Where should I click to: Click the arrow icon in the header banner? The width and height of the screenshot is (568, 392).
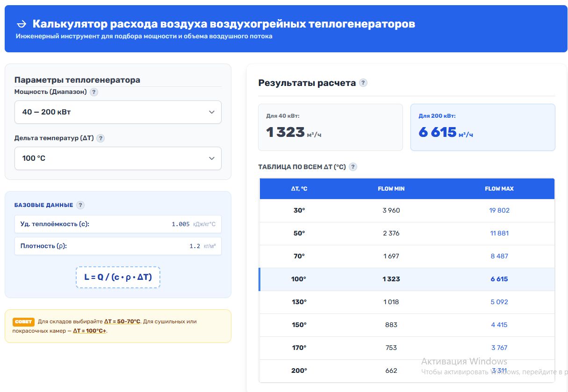pos(22,24)
